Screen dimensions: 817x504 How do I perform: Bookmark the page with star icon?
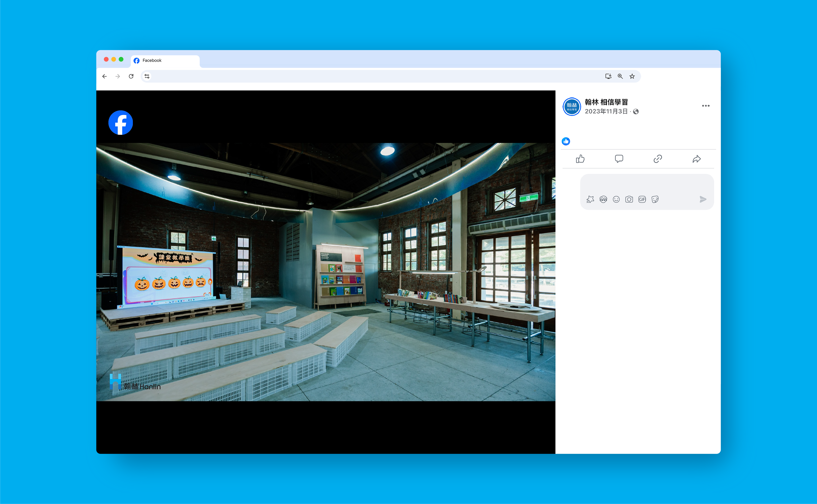(x=632, y=76)
